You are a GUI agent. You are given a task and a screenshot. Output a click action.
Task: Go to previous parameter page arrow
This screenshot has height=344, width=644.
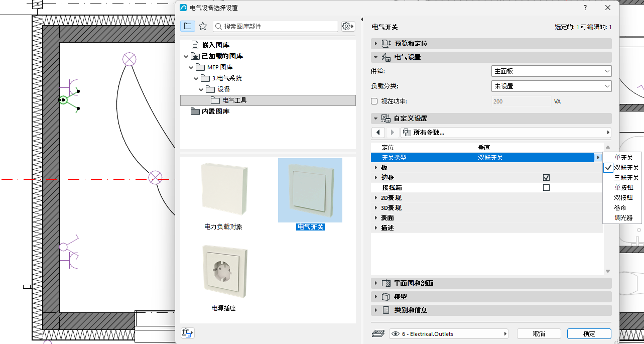(x=378, y=133)
